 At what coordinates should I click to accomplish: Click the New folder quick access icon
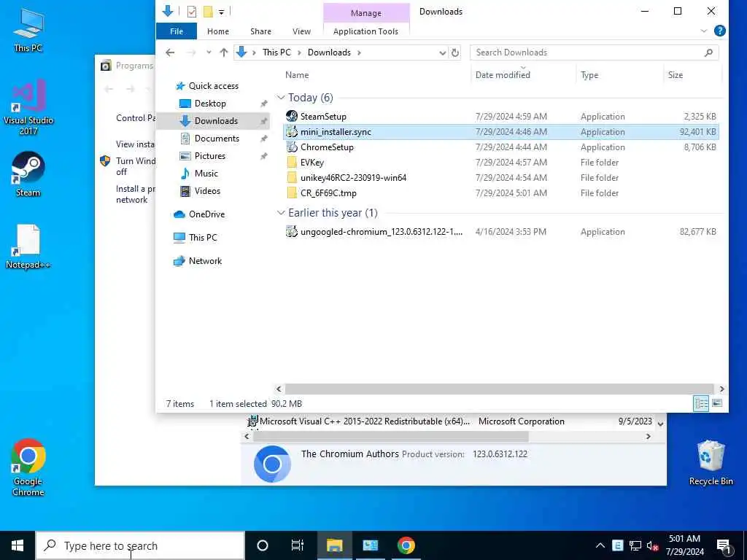click(208, 12)
